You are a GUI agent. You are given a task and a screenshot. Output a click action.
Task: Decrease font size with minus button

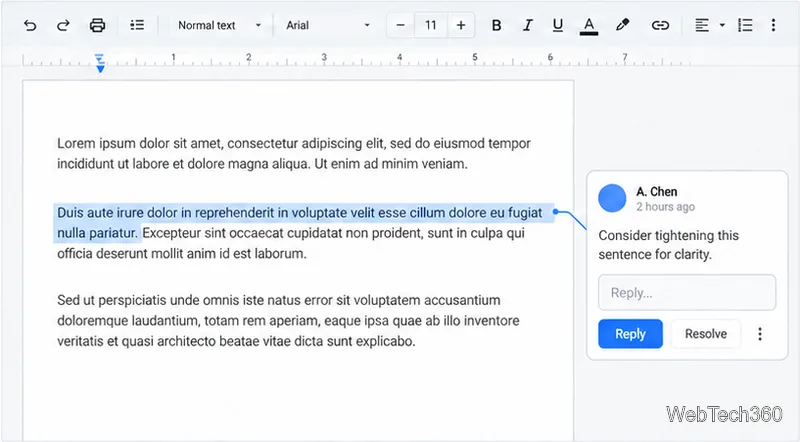pyautogui.click(x=401, y=26)
